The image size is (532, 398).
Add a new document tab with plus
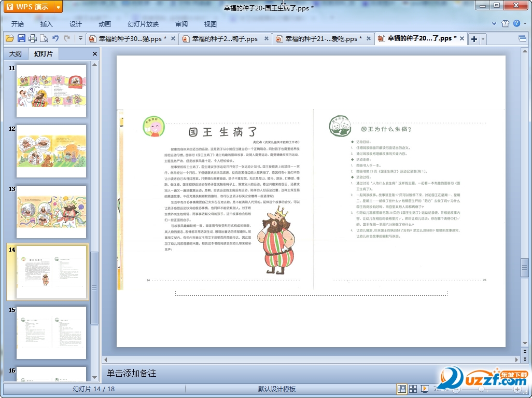(474, 39)
